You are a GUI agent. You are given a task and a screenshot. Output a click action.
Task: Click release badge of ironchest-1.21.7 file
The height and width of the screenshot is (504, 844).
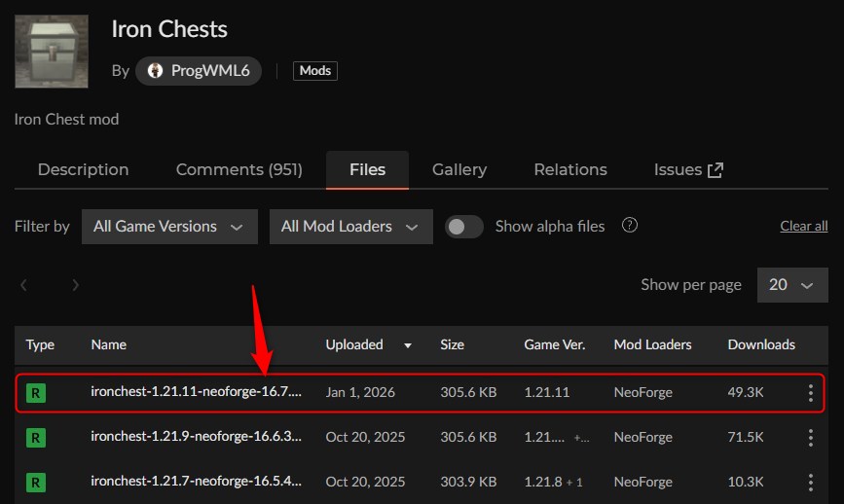36,482
